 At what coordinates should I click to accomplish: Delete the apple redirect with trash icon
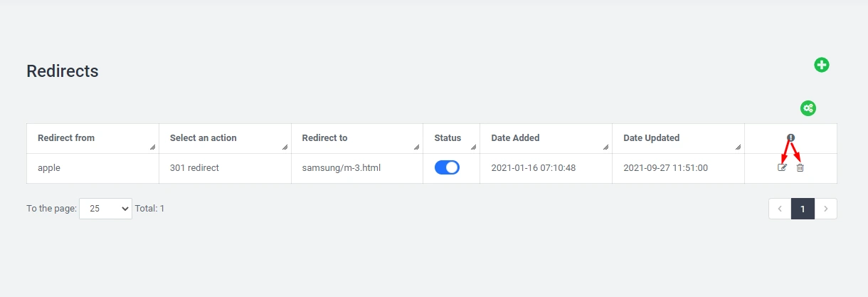coord(800,167)
